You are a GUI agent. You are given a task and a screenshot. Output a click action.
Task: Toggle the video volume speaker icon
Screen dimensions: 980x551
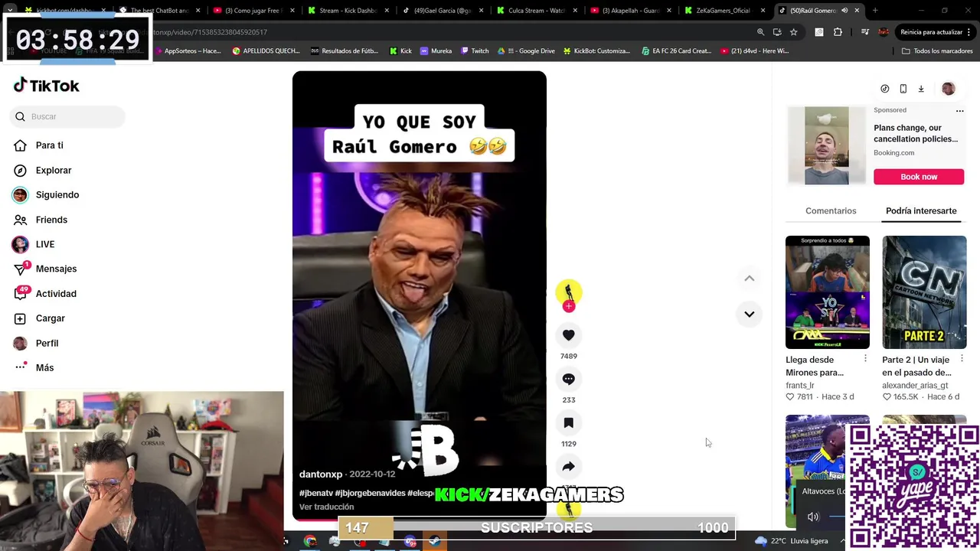(x=813, y=517)
